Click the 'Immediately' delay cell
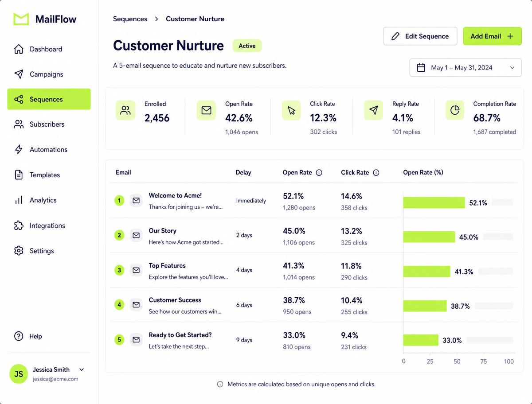 (x=251, y=201)
